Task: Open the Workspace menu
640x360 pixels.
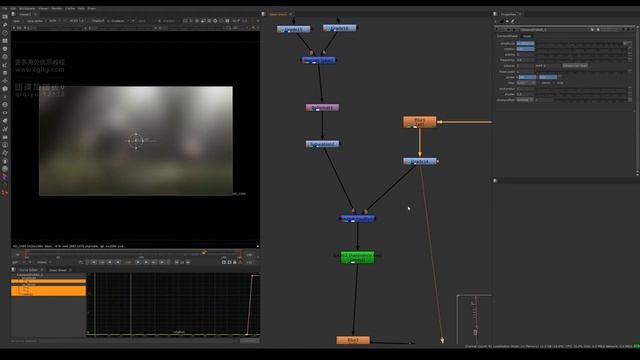Action: [27, 8]
